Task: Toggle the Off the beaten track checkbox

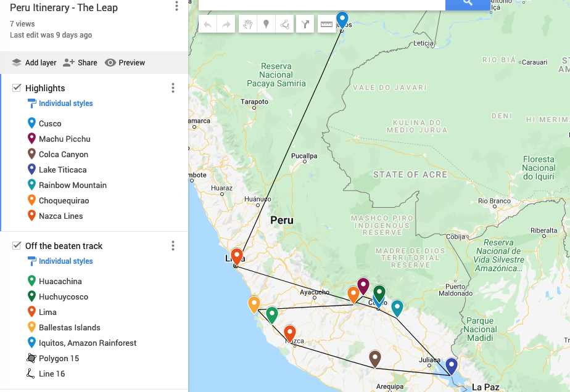Action: point(17,246)
